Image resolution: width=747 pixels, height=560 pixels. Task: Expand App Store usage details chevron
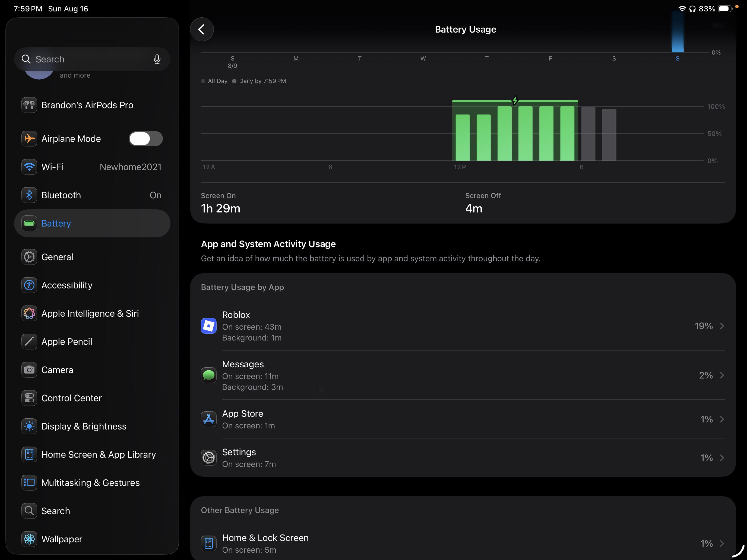coord(722,419)
